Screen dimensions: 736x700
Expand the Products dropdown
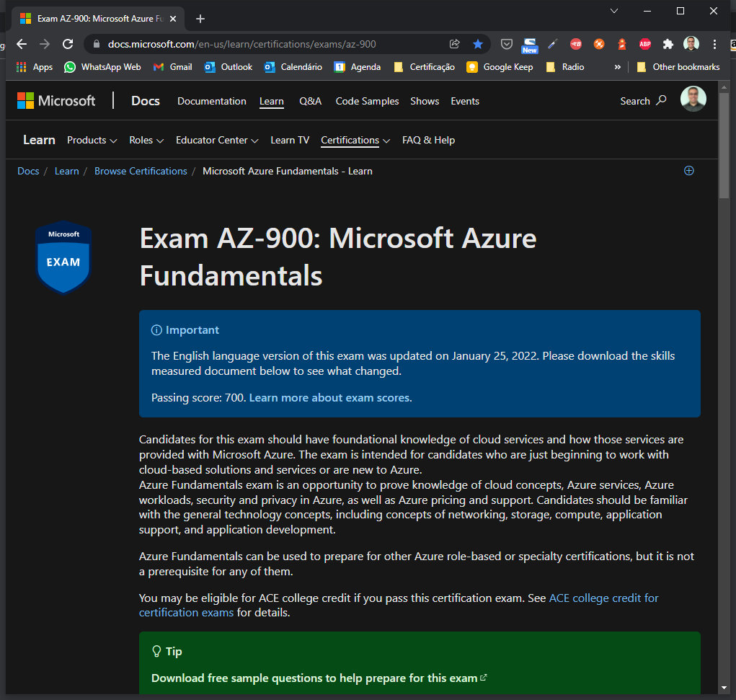coord(92,140)
